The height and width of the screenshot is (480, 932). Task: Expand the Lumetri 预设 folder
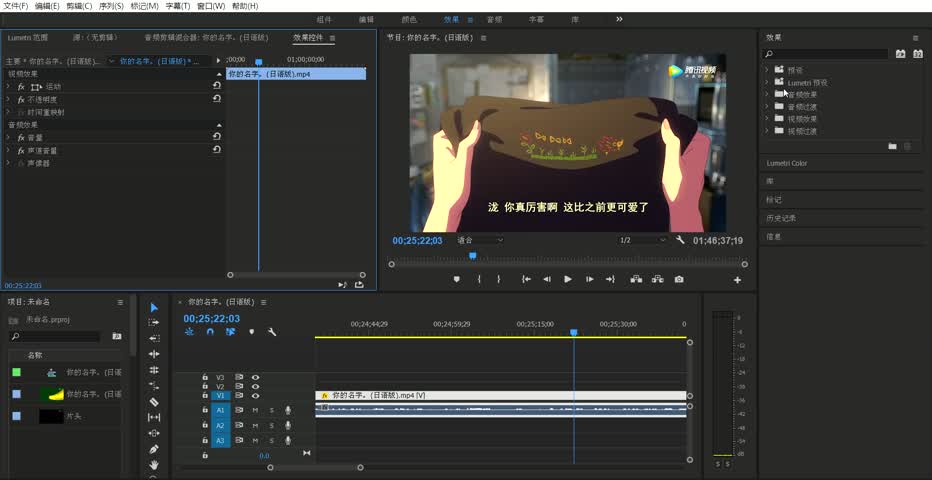[767, 82]
